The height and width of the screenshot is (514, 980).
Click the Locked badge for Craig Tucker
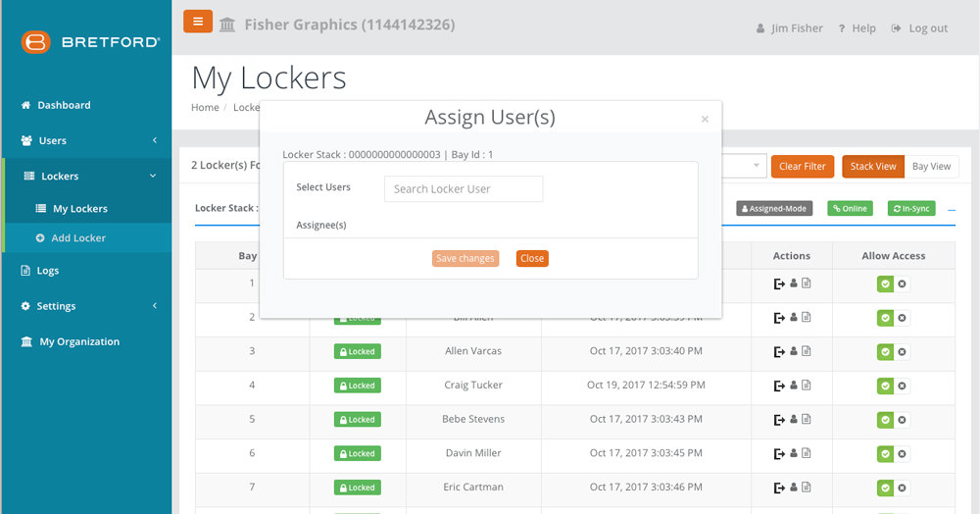pyautogui.click(x=357, y=385)
